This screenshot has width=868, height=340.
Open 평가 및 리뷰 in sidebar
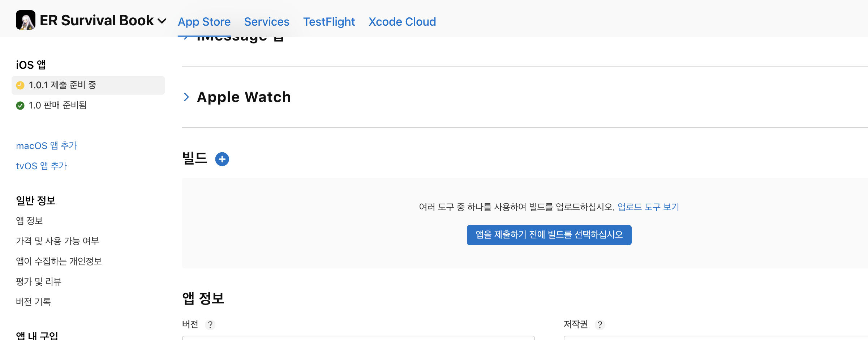point(39,281)
